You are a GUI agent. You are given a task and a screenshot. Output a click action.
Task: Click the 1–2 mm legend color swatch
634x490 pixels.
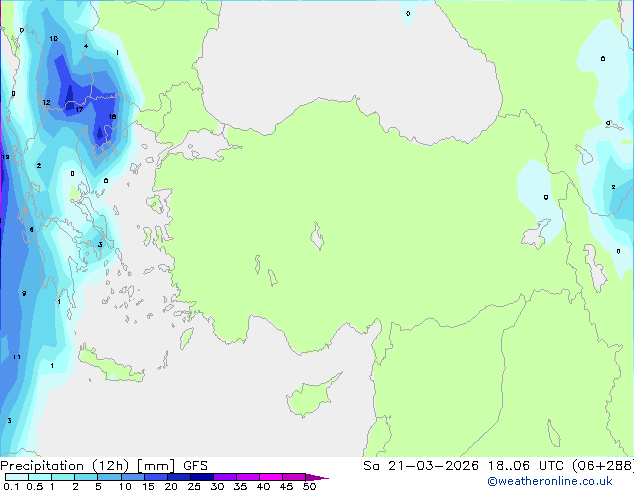(63, 477)
